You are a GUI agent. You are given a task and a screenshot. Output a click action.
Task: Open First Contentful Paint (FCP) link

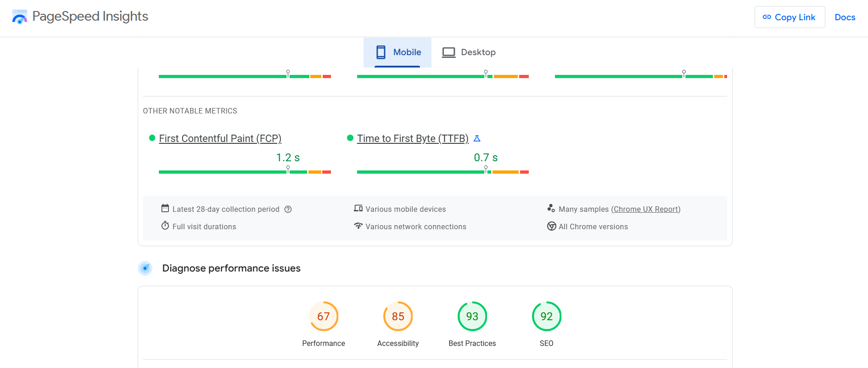point(220,139)
